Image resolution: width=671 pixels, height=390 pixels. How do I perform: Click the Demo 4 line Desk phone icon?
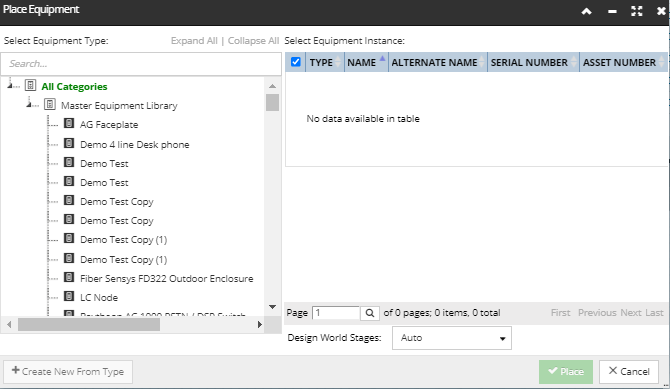[69, 143]
